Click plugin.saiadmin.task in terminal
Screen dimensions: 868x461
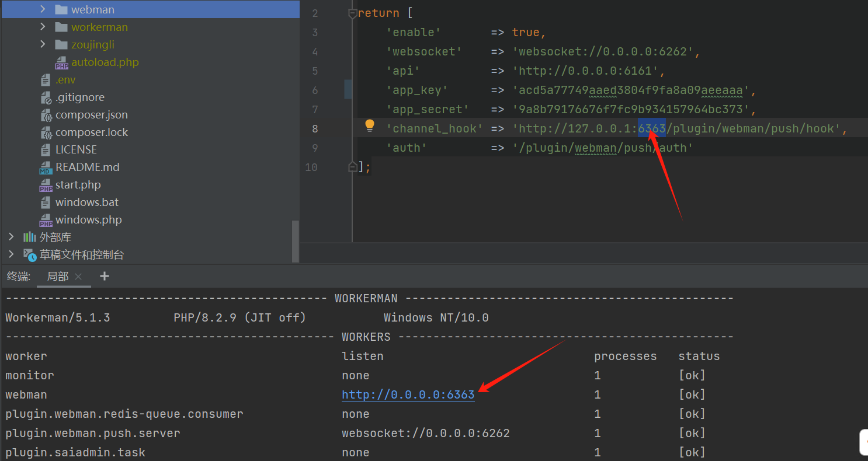[x=75, y=452]
